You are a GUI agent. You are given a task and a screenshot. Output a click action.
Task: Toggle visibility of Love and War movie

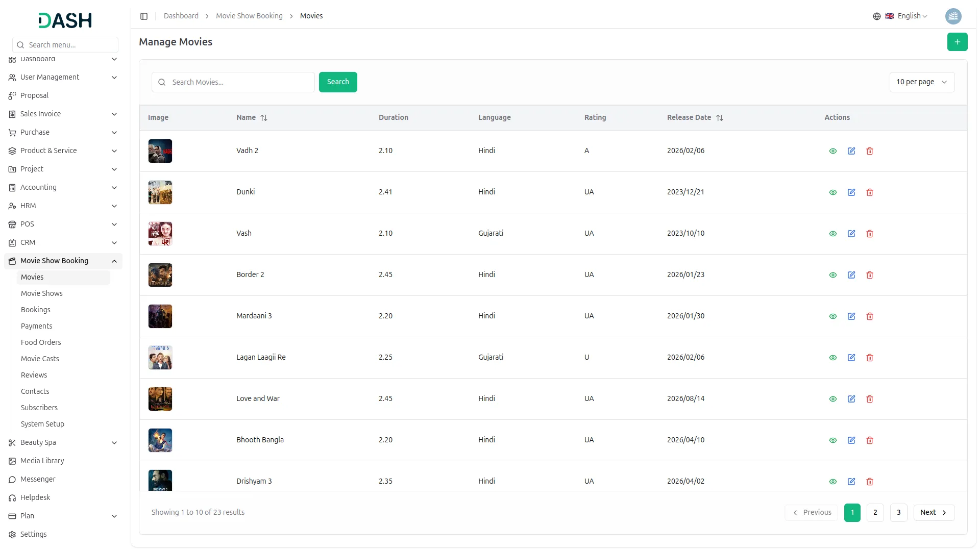tap(833, 399)
